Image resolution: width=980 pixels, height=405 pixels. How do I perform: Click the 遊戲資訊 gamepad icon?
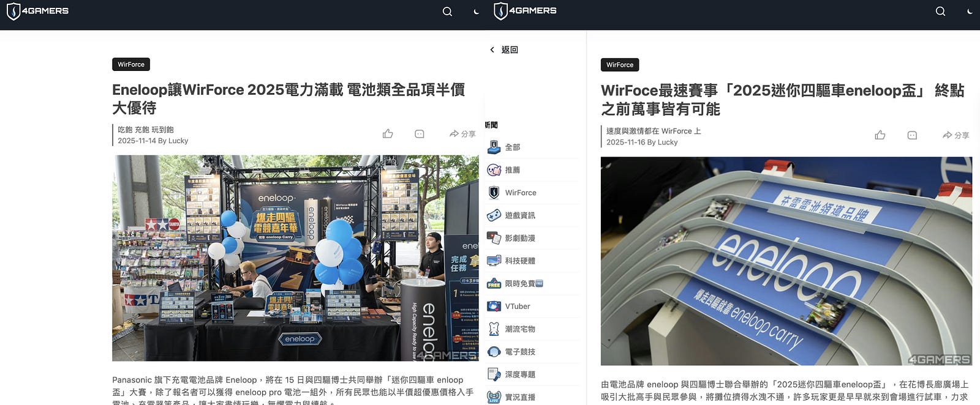coord(494,215)
